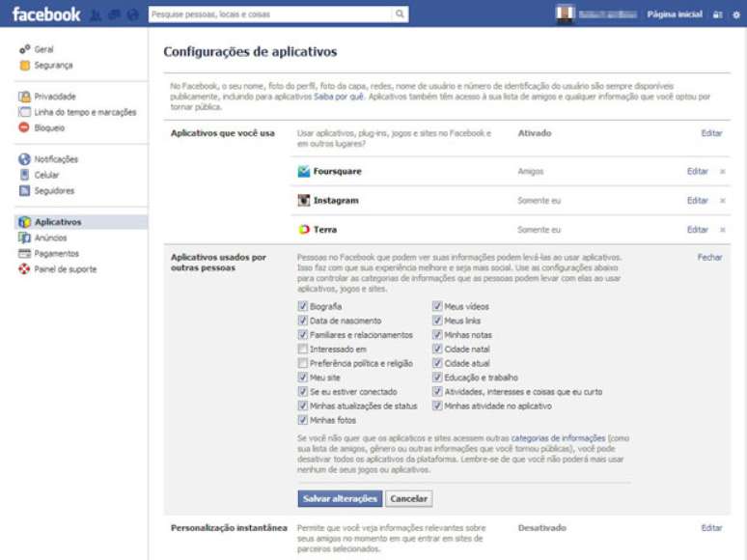Uncheck Se eu estiver conectado checkbox
The width and height of the screenshot is (747, 560).
[x=302, y=391]
